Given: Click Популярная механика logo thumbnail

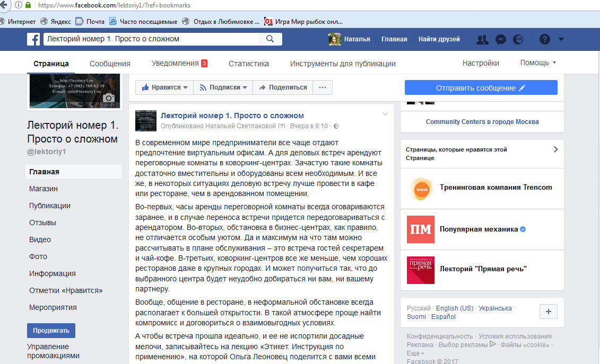Looking at the screenshot, I should pyautogui.click(x=421, y=229).
